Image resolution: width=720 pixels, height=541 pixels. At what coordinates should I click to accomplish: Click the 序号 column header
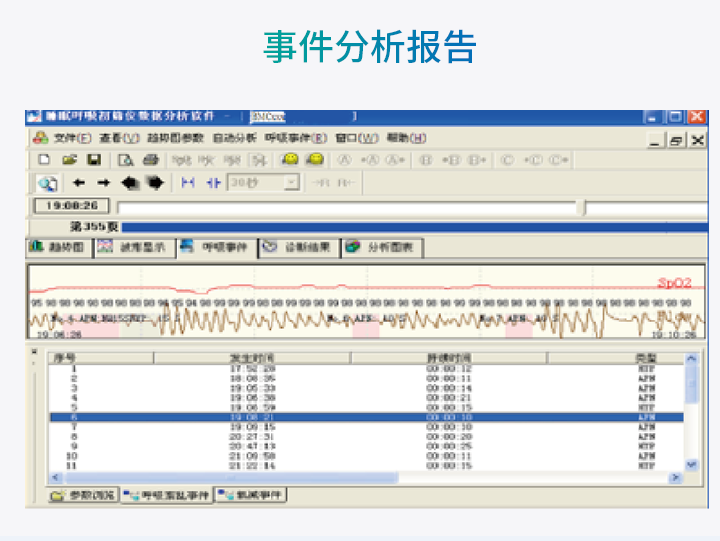coord(101,358)
